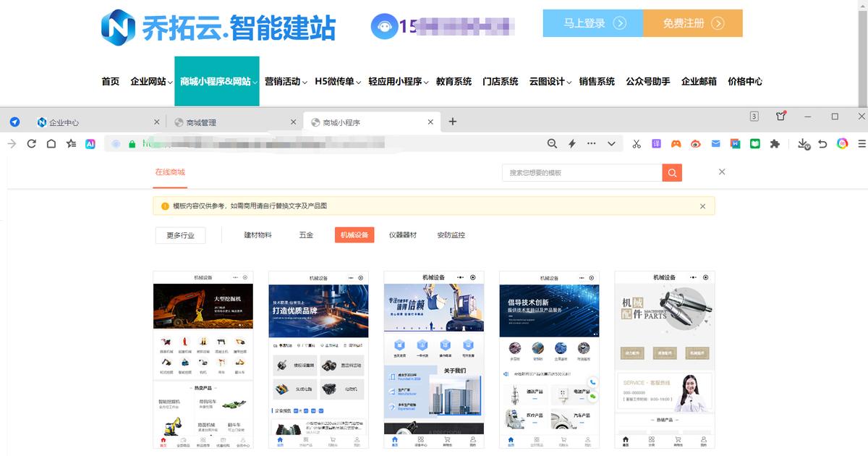The image size is (868, 456).
Task: Open the puzzle-piece extensions manager
Action: pyautogui.click(x=775, y=144)
